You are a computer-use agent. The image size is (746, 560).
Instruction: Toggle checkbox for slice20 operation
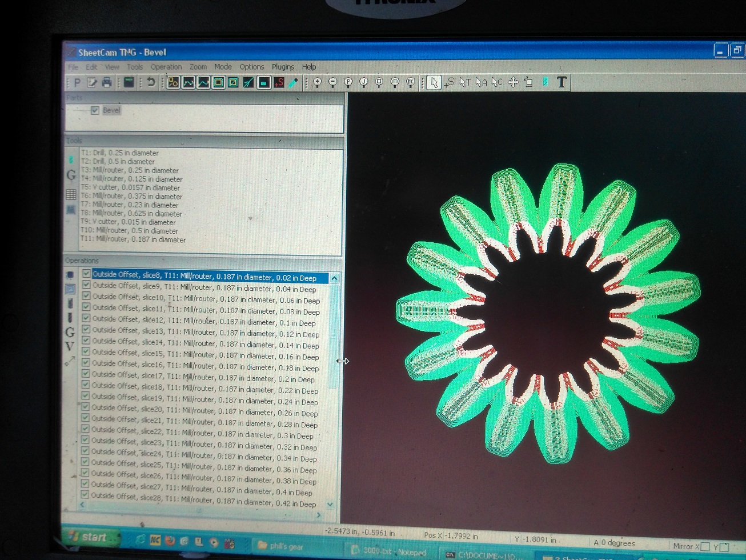click(x=86, y=407)
